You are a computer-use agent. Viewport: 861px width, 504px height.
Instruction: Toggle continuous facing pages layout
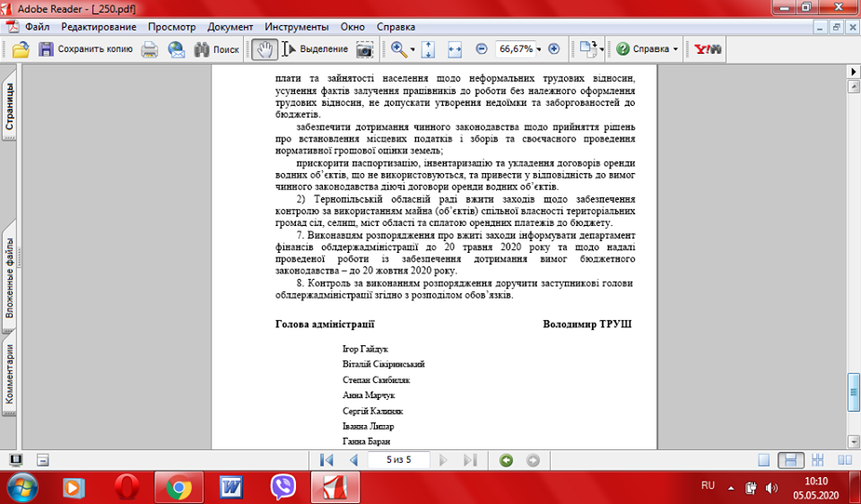coord(818,460)
